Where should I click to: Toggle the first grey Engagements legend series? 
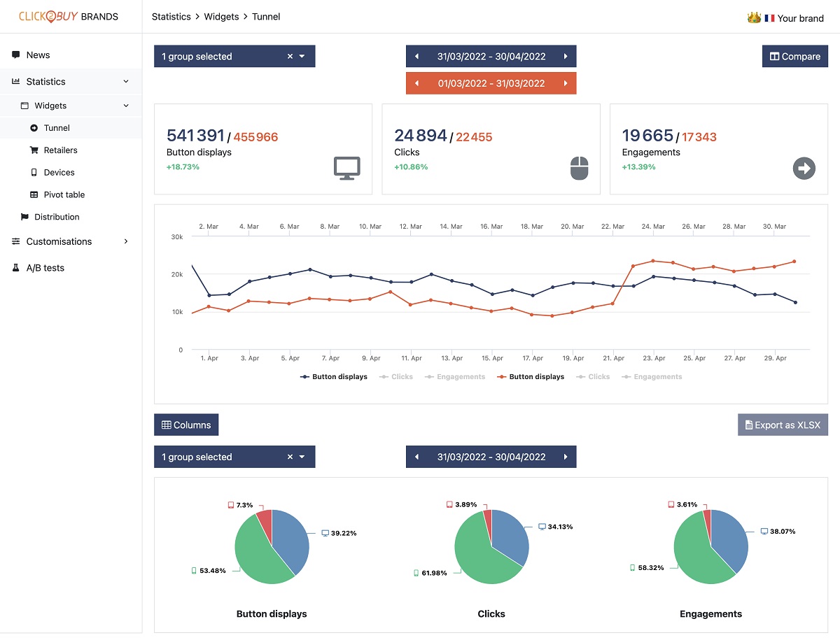455,376
